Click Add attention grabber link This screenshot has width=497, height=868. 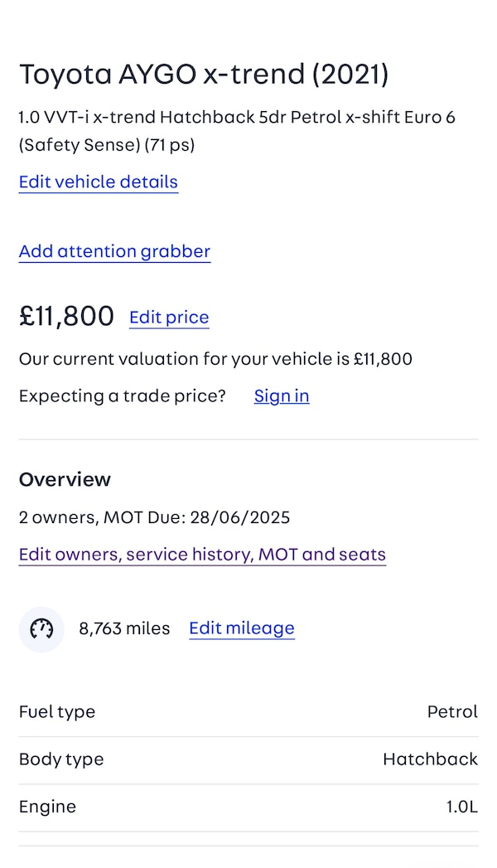click(x=114, y=251)
